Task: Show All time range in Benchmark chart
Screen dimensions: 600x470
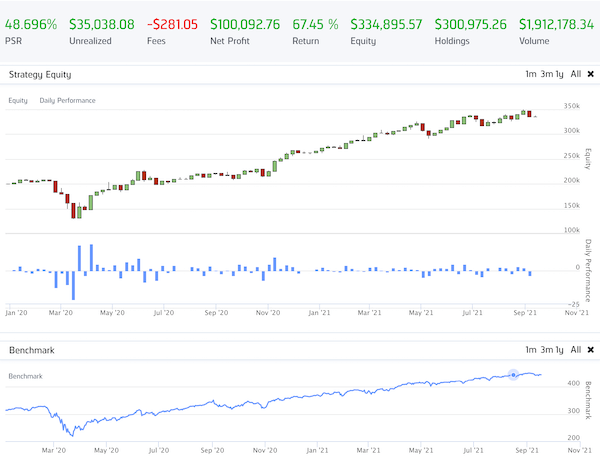Action: pos(577,351)
